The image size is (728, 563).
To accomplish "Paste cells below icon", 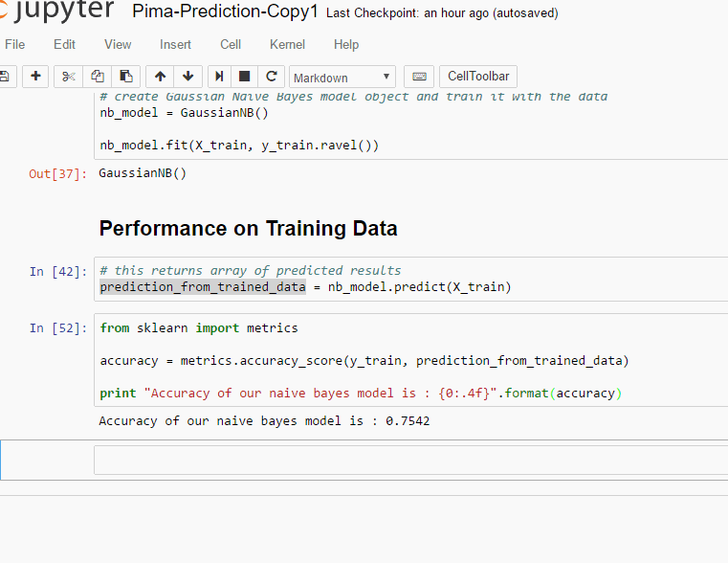I will 125,77.
